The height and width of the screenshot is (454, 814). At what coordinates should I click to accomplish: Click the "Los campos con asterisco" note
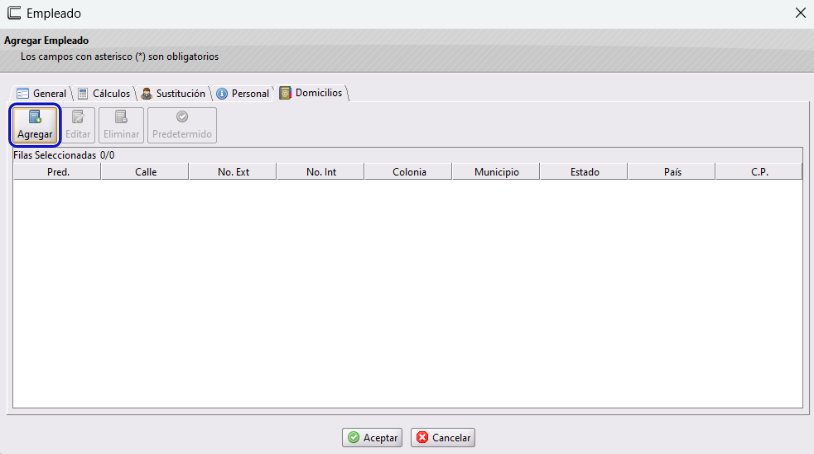(119, 57)
